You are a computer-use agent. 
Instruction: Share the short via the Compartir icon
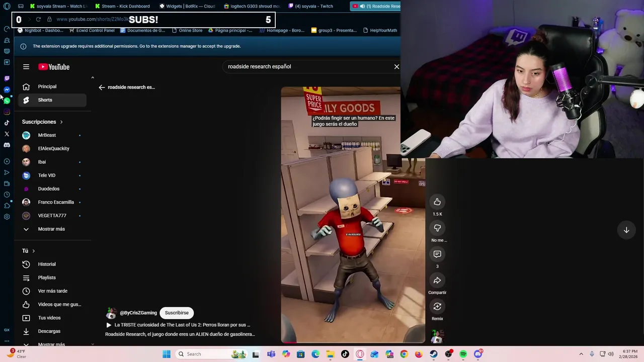click(x=437, y=281)
